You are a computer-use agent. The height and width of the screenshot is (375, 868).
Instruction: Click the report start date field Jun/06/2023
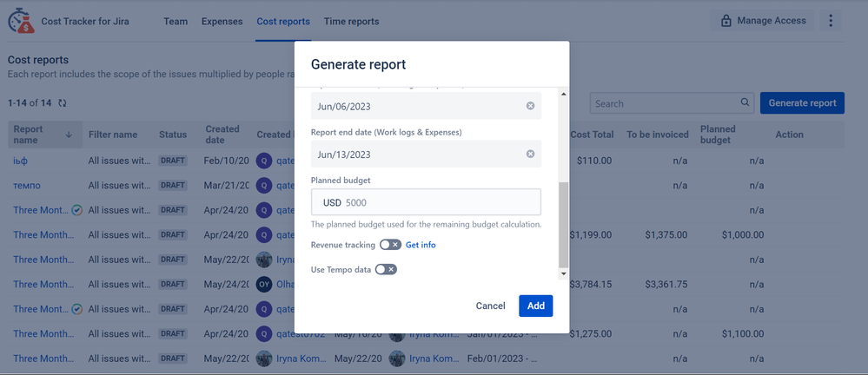click(x=426, y=106)
